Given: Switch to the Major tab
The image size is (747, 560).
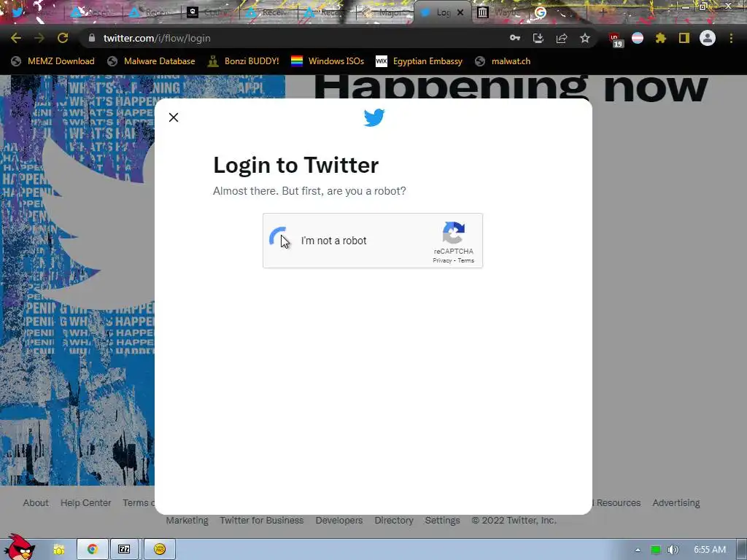Looking at the screenshot, I should coord(385,12).
